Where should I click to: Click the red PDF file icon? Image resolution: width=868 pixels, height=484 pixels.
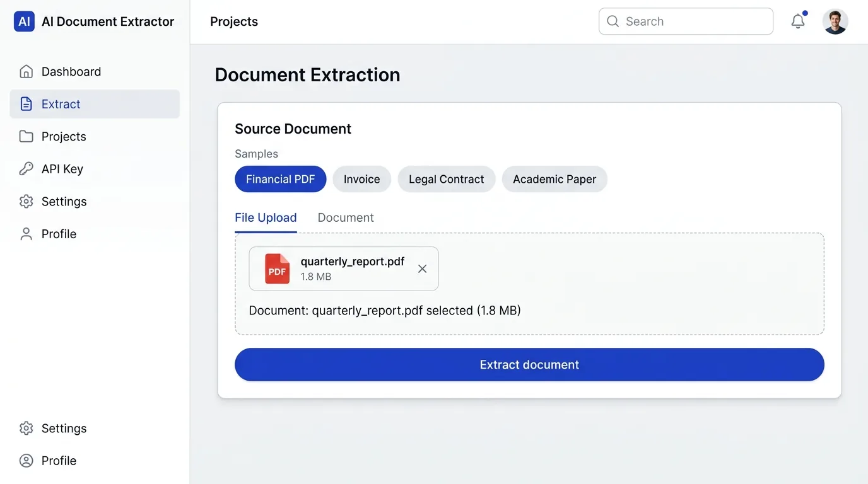tap(277, 268)
